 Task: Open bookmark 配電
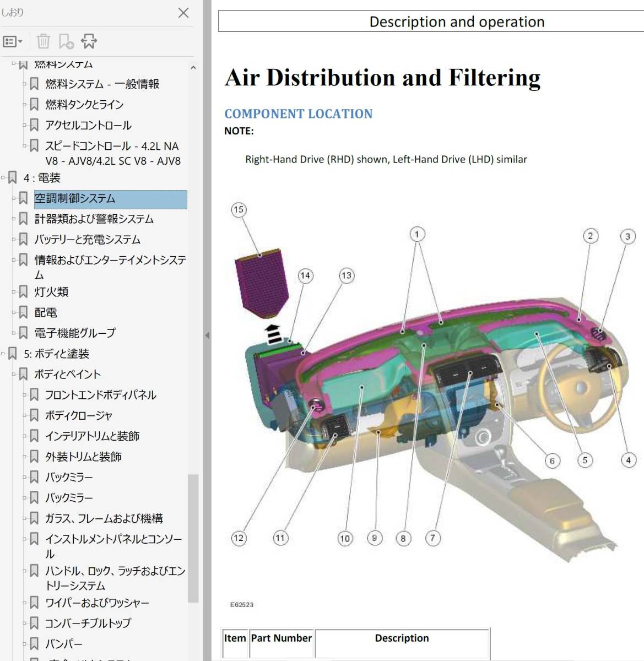coord(46,312)
